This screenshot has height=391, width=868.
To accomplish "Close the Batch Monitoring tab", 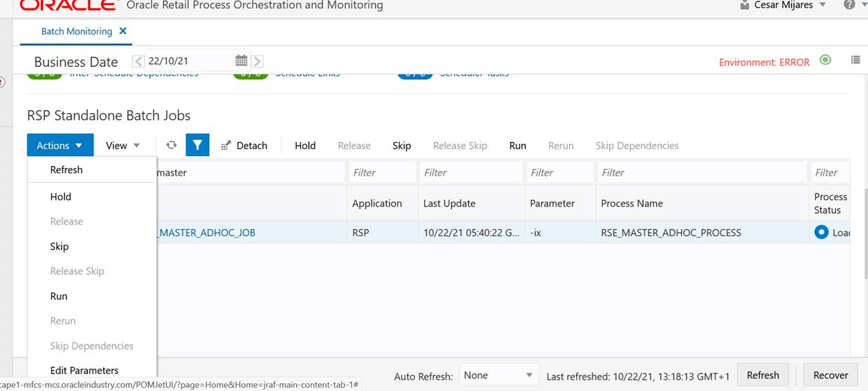I will [x=123, y=31].
